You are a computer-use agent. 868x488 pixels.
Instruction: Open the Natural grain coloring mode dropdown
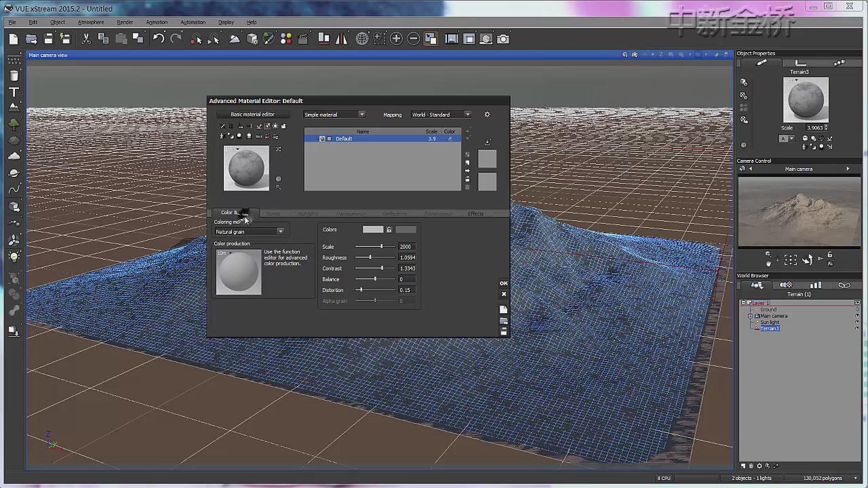[x=250, y=232]
